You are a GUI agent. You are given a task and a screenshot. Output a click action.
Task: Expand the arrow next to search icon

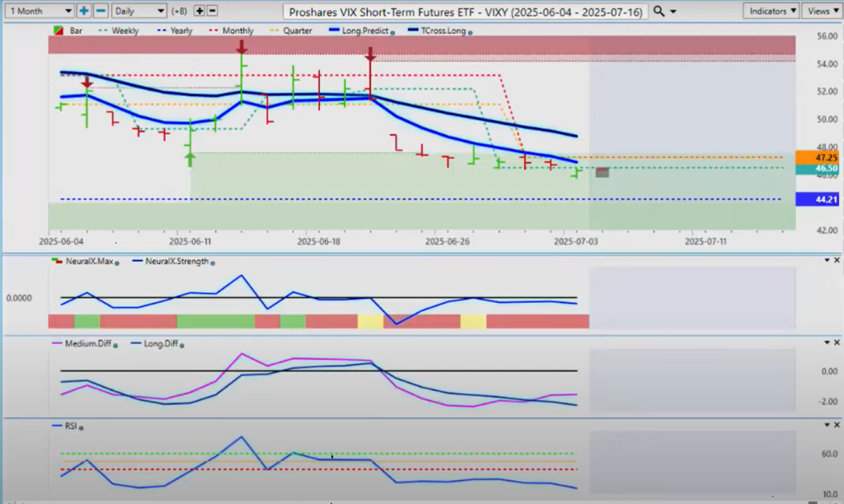click(674, 12)
